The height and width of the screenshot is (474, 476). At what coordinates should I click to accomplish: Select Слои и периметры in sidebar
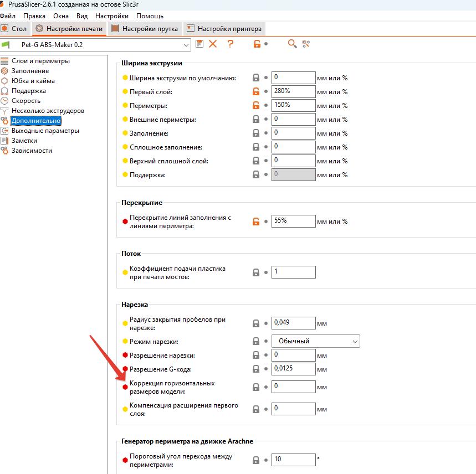pyautogui.click(x=40, y=61)
